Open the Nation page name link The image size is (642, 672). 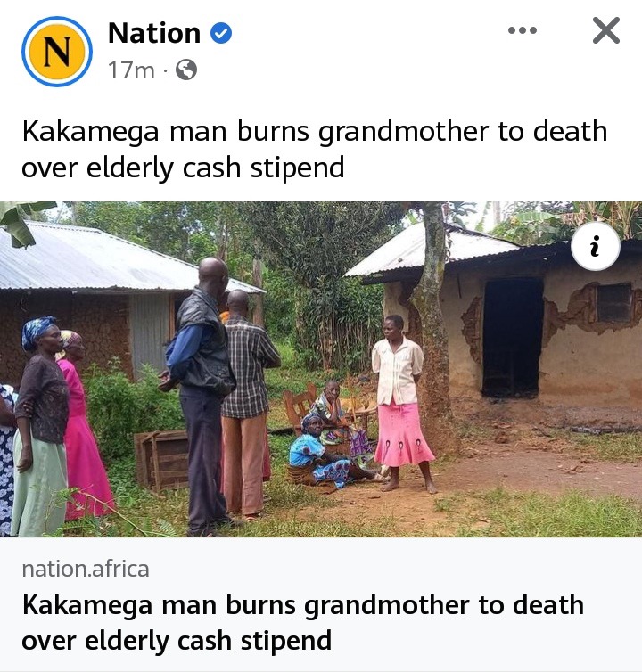tap(154, 33)
